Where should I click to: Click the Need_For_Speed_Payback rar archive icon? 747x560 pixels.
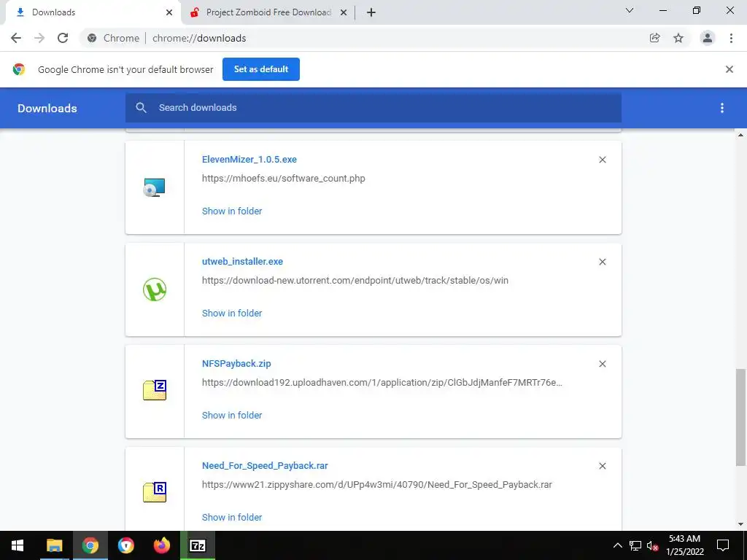pyautogui.click(x=155, y=492)
